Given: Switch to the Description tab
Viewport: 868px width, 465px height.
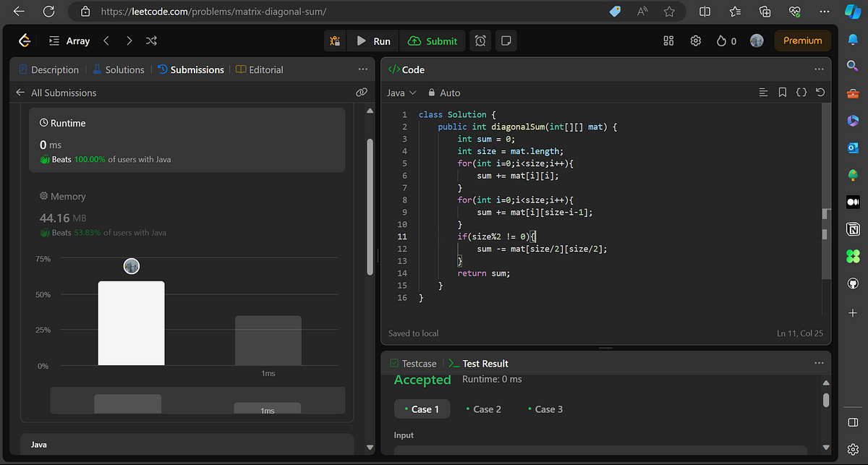Looking at the screenshot, I should click(48, 70).
